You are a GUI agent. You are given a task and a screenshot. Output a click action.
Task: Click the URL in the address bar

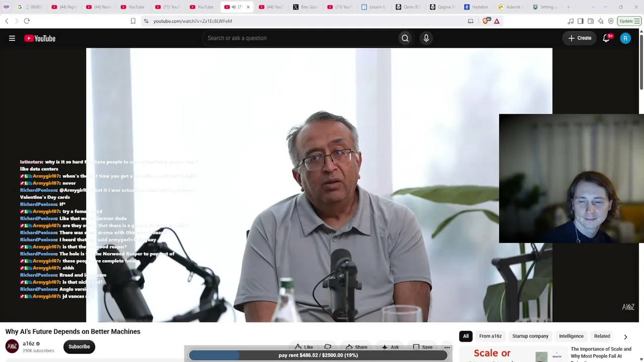pyautogui.click(x=193, y=21)
